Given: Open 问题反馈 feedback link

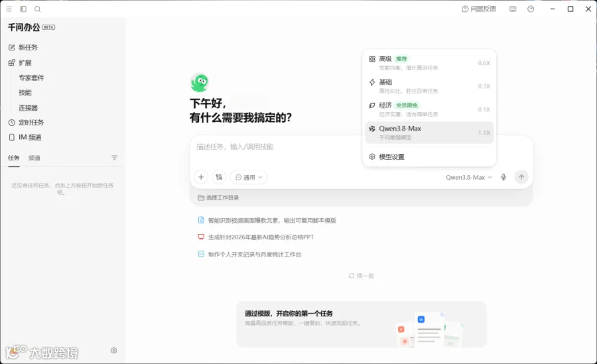Looking at the screenshot, I should coord(478,9).
